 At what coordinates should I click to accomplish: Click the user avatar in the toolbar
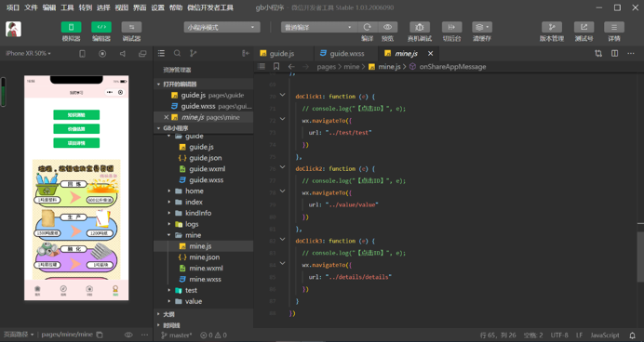point(14,29)
